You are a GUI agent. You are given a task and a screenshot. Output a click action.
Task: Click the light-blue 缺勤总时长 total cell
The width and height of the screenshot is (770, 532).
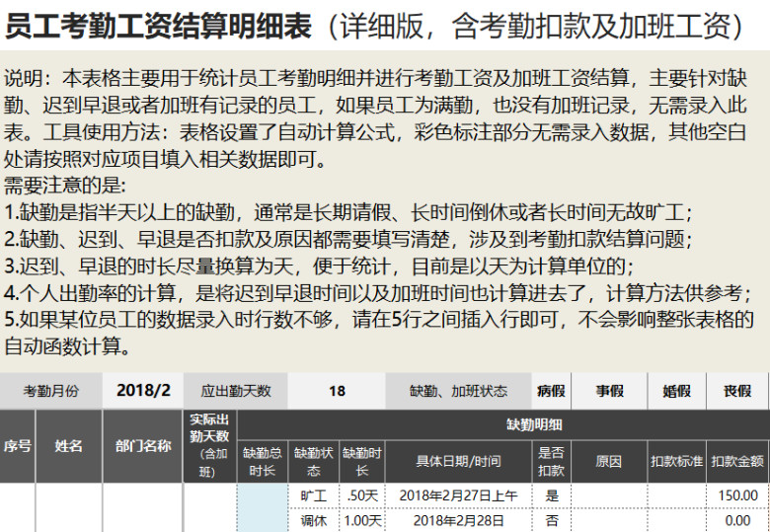tap(263, 507)
